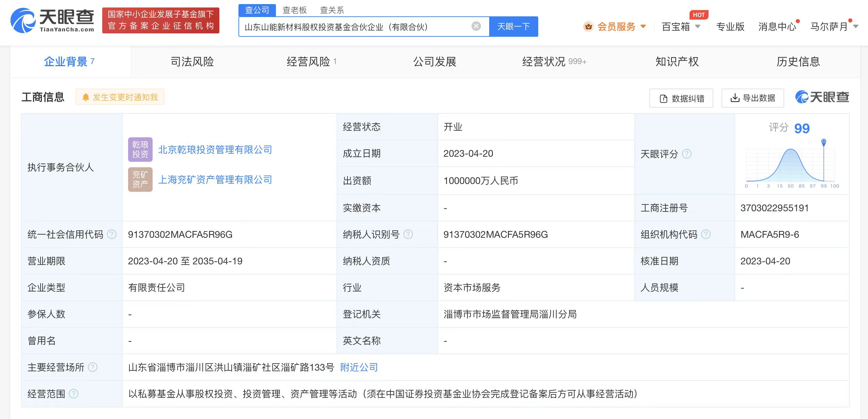
Task: Select the 查老板 search tab
Action: pyautogui.click(x=295, y=10)
